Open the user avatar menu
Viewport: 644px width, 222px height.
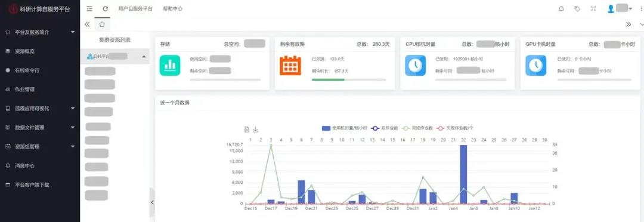coord(620,8)
